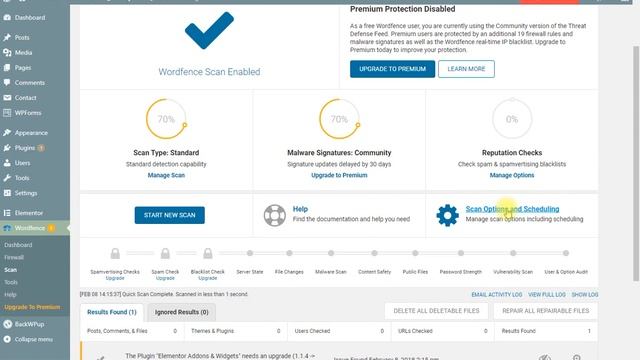The height and width of the screenshot is (360, 640).
Task: Click the Settings icon in sidebar
Action: [x=7, y=193]
